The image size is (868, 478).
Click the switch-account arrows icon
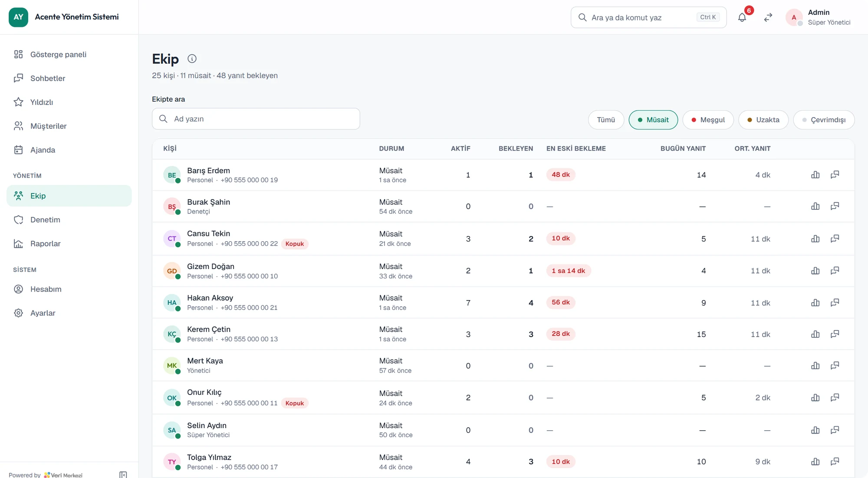768,17
